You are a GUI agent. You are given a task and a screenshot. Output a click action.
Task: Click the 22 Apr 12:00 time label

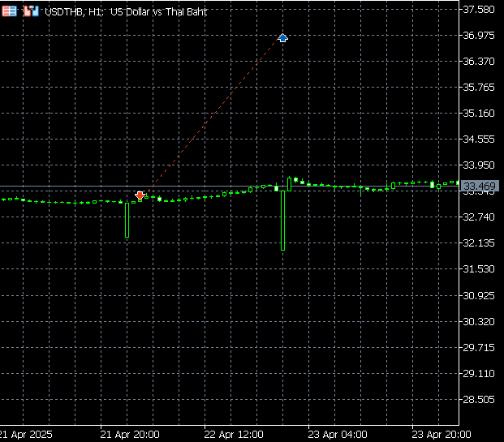click(x=234, y=434)
